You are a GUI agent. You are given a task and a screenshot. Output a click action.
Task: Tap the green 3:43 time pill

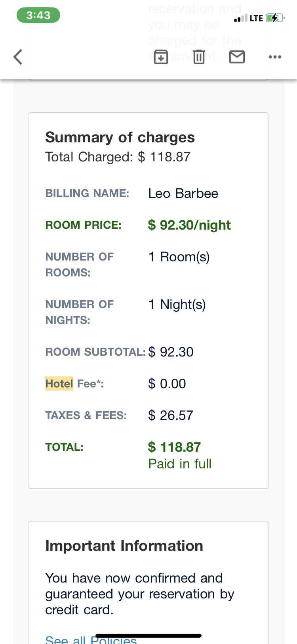[x=38, y=15]
